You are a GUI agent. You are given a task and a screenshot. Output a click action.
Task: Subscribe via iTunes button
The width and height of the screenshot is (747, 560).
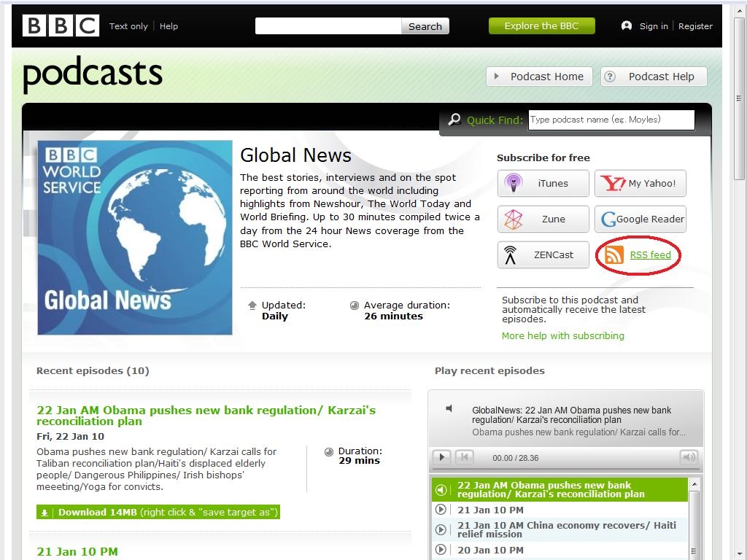543,183
